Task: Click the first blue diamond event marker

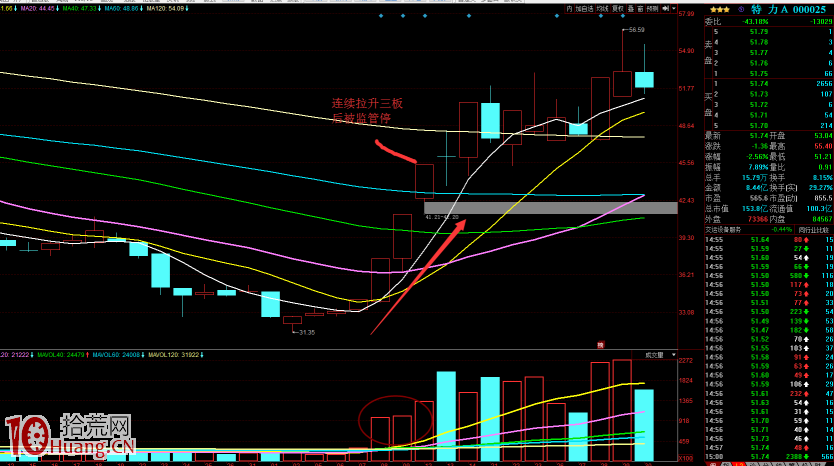Action: pos(381,16)
